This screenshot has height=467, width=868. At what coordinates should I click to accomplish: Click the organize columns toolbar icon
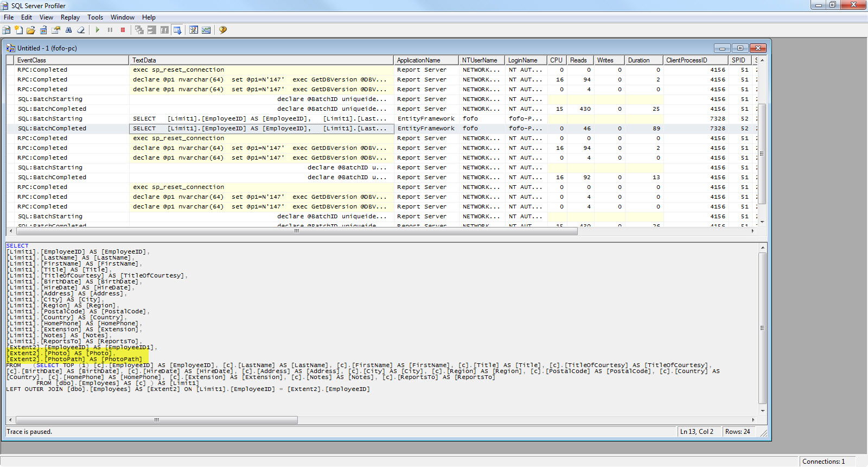pyautogui.click(x=164, y=30)
